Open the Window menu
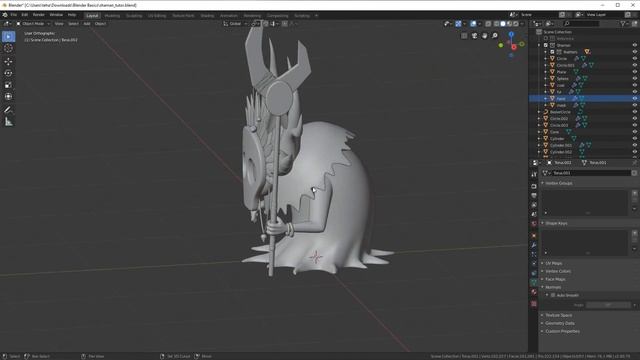Screen dimensions: 640x360 tap(56, 15)
